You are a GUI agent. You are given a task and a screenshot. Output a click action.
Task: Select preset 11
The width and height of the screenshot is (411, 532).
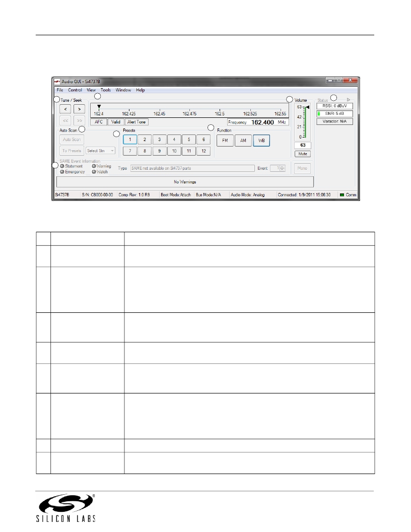click(189, 151)
